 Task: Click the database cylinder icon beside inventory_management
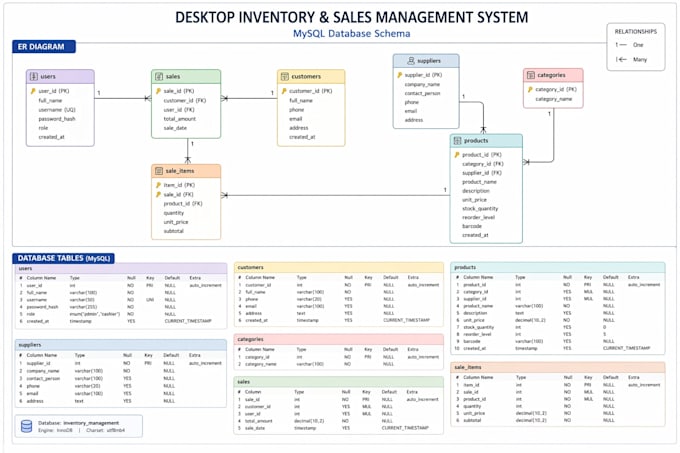point(26,427)
